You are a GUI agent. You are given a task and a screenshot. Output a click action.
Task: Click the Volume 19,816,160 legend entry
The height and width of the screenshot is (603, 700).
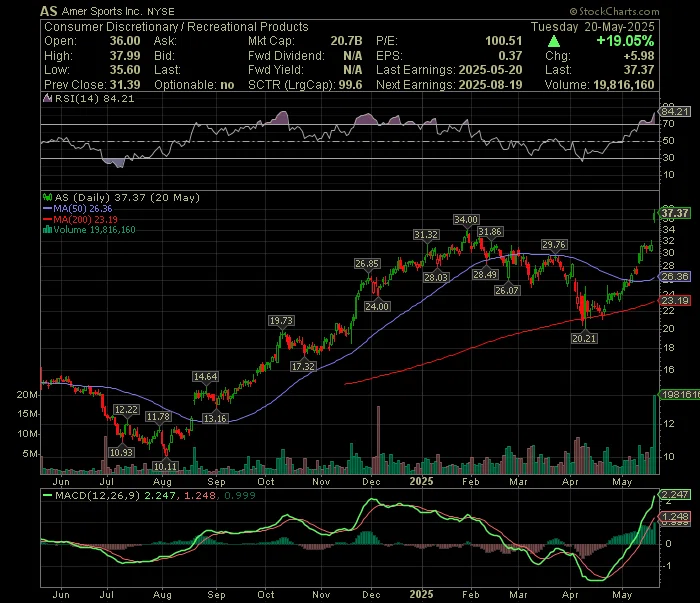click(94, 230)
